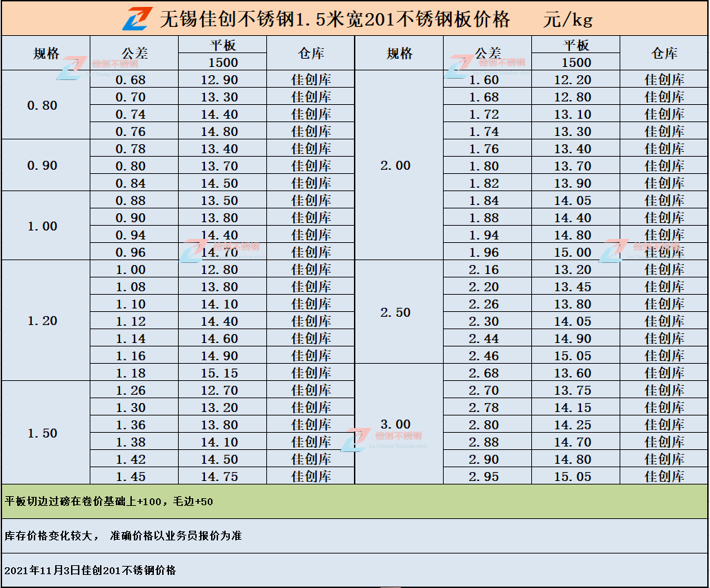The image size is (710, 588).
Task: Select tolerance value 1.72
Action: point(484,114)
